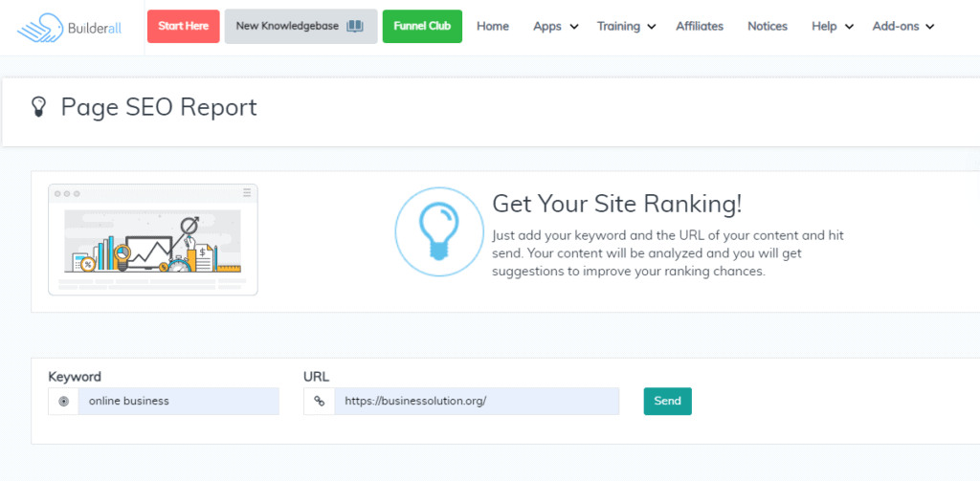Click the Page SEO Report title text
Image resolution: width=980 pixels, height=481 pixels.
(159, 107)
